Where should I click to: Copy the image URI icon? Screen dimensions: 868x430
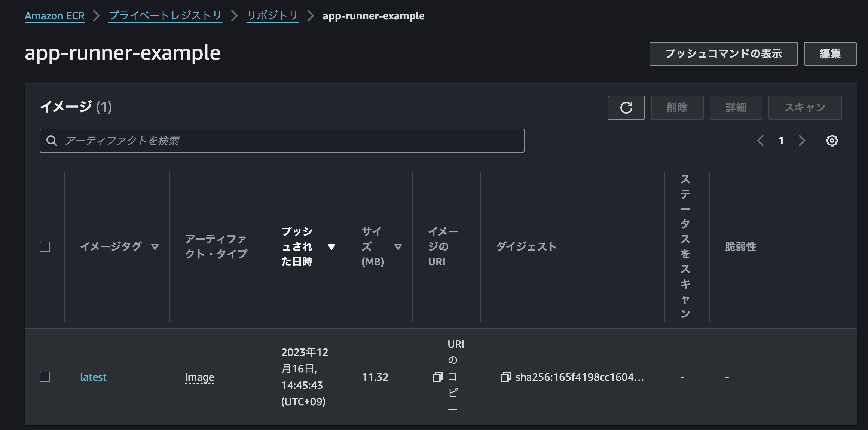pyautogui.click(x=437, y=377)
